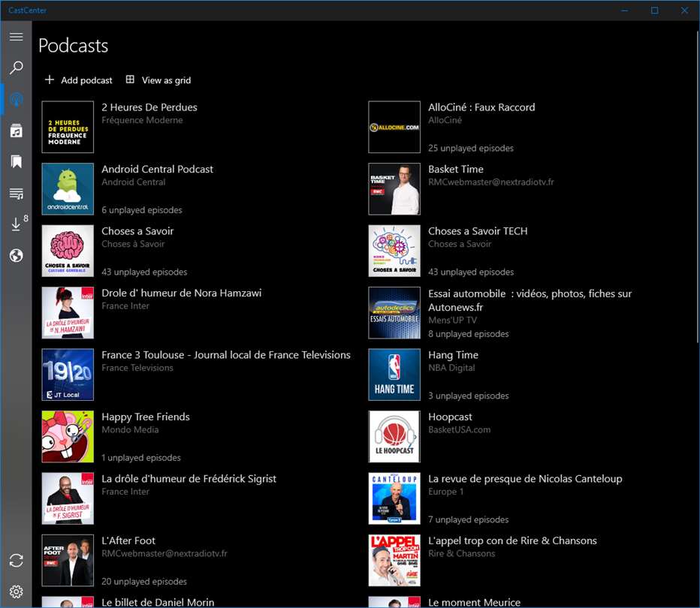Open Frédérick Sigrist podcast artwork
700x608 pixels.
68,498
